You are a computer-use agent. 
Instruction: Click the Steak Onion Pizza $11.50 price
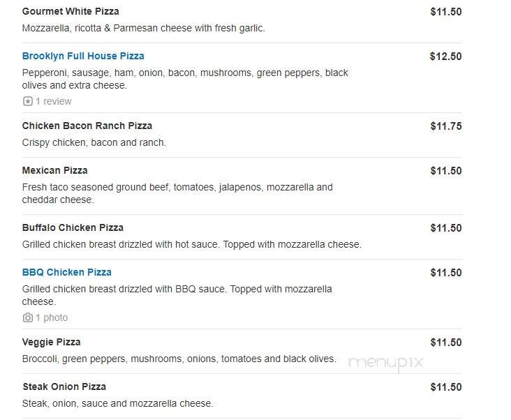[446, 387]
